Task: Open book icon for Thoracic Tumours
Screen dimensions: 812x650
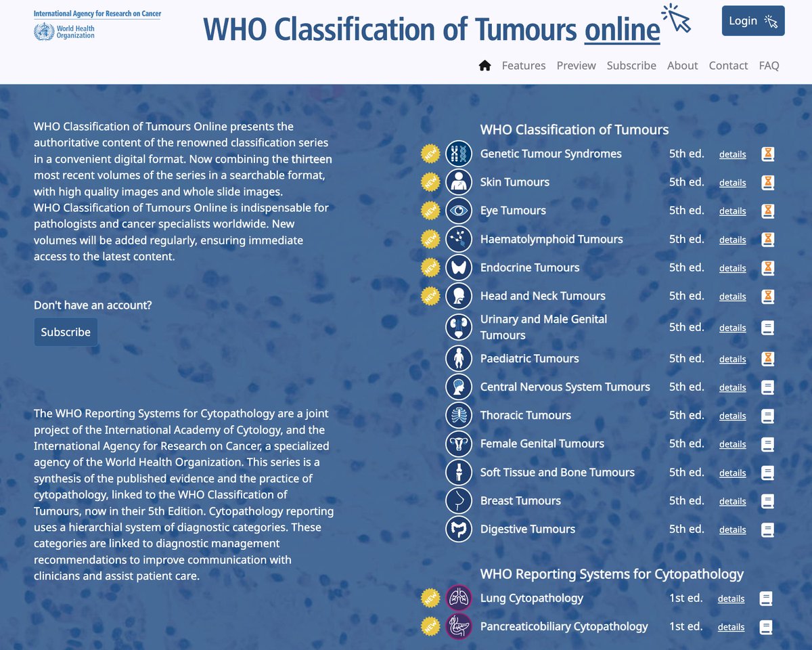Action: [767, 416]
